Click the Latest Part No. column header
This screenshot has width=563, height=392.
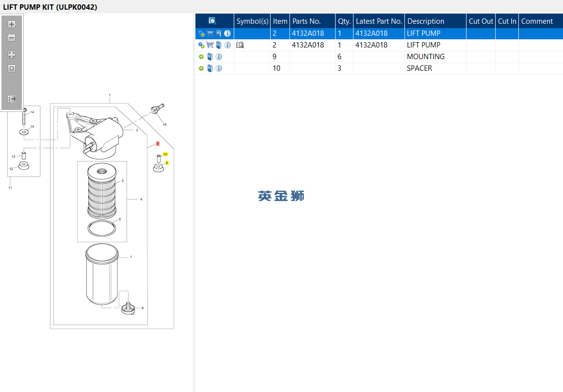coord(379,21)
